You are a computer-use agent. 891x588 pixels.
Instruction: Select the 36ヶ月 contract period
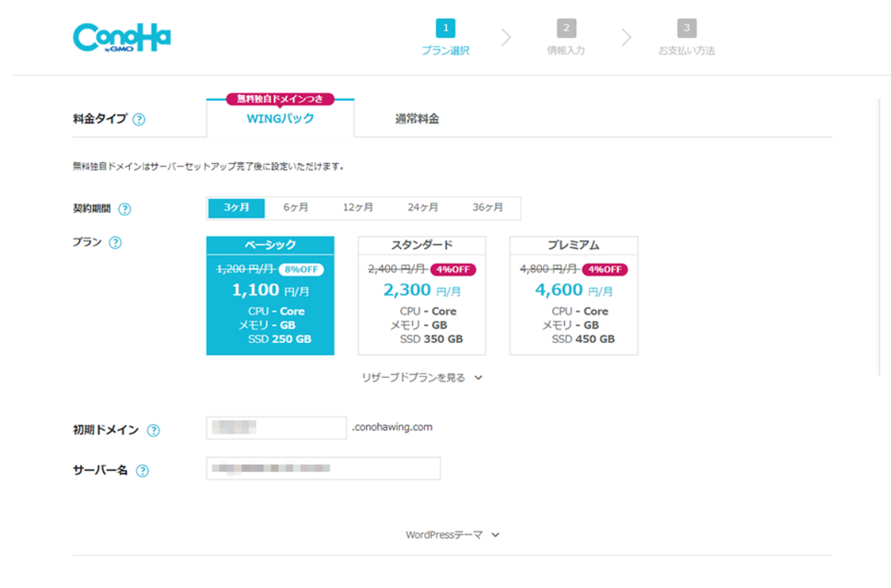[x=488, y=208]
